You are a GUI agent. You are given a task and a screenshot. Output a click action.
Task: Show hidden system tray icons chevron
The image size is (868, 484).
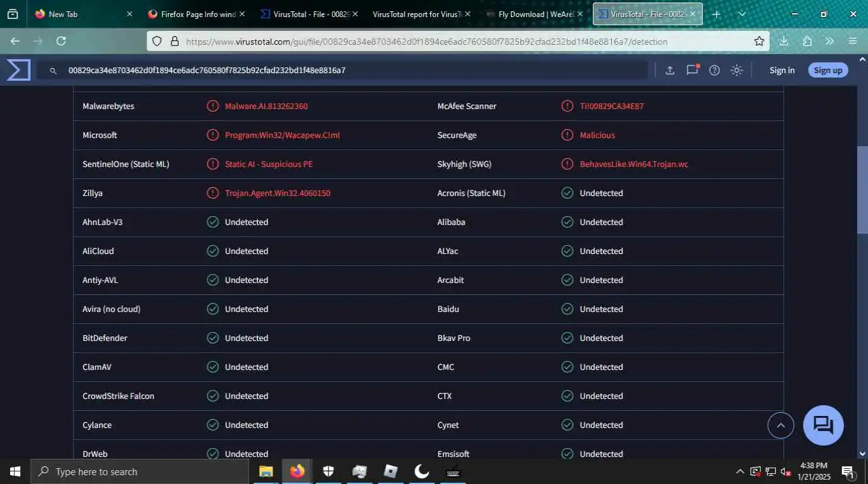740,471
